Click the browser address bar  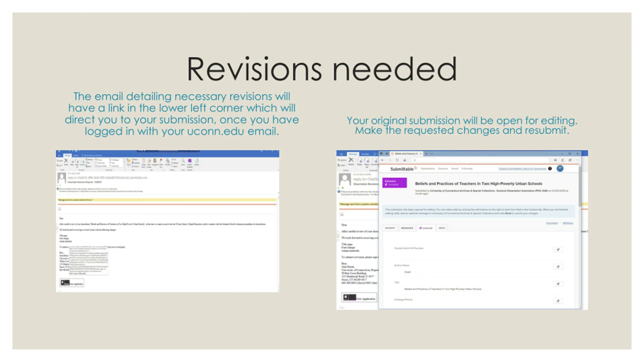pyautogui.click(x=478, y=160)
